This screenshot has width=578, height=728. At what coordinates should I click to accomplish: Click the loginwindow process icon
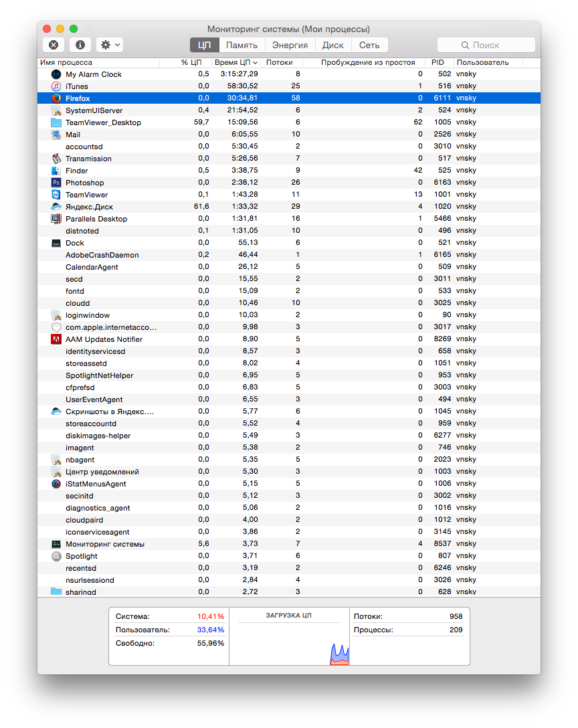coord(56,316)
